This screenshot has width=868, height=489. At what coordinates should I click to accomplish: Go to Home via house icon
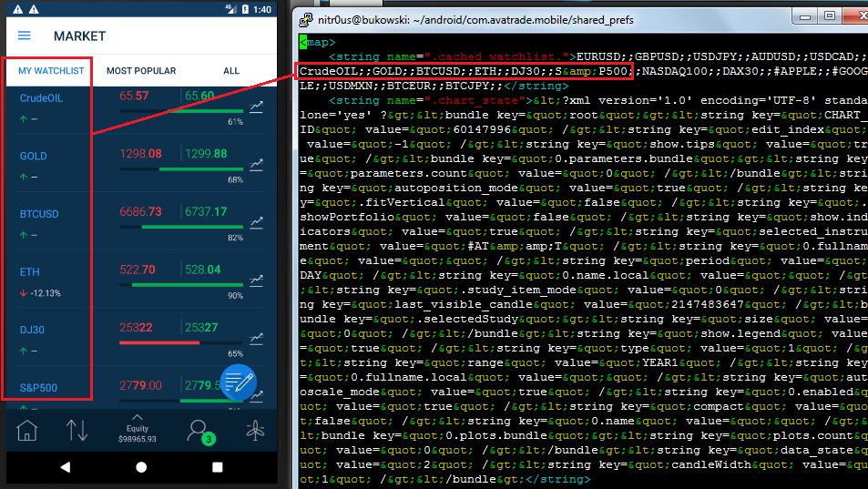tap(26, 431)
